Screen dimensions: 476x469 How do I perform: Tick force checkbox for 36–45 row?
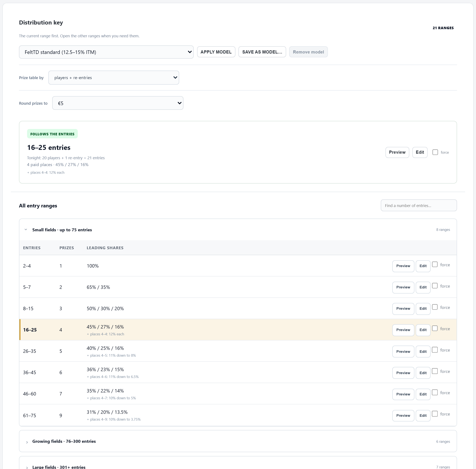pos(435,371)
